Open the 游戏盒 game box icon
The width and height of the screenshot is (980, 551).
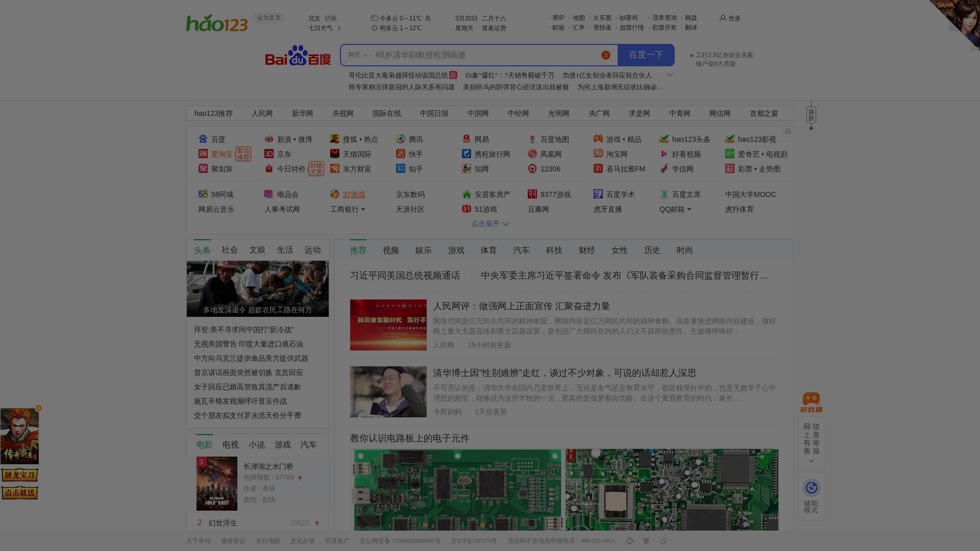click(x=811, y=403)
